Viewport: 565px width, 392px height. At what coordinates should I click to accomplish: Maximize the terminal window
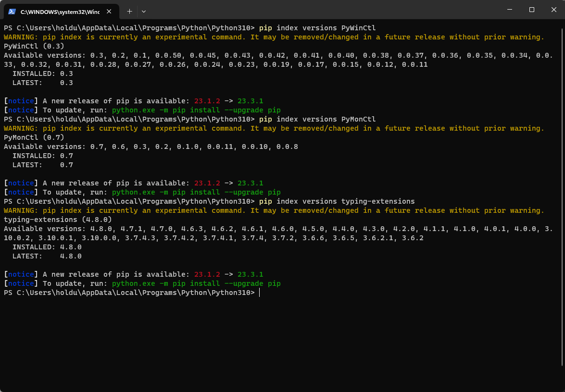(x=531, y=10)
